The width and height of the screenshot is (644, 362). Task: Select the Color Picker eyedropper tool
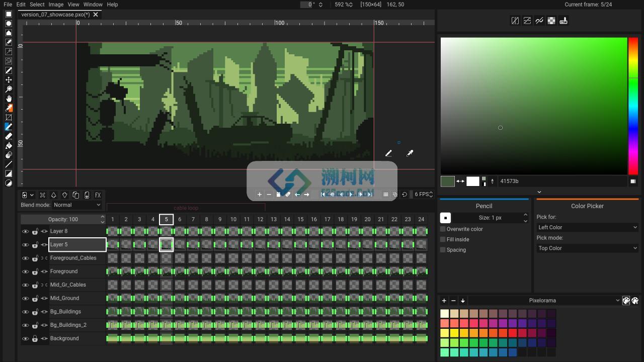pos(9,108)
